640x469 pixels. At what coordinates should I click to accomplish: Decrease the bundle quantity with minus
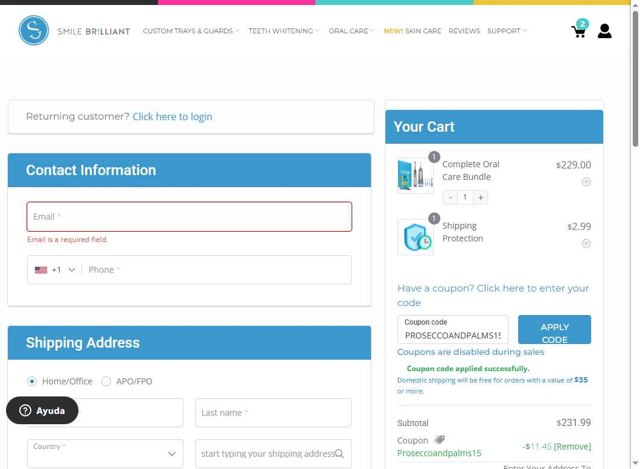[450, 198]
